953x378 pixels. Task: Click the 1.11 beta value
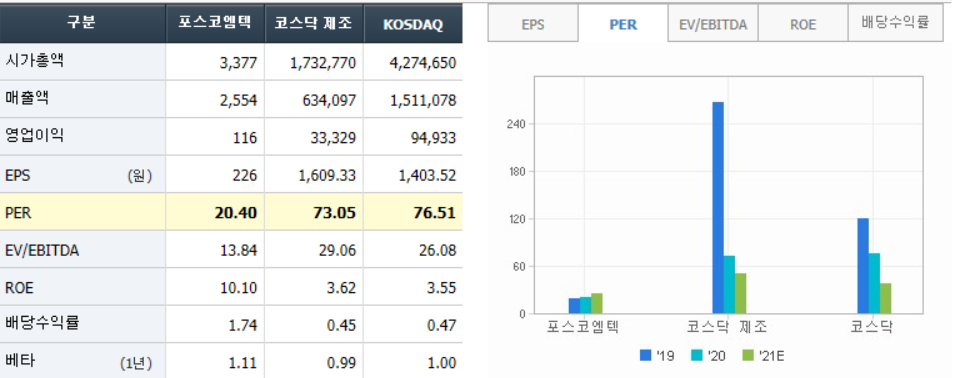coord(242,363)
